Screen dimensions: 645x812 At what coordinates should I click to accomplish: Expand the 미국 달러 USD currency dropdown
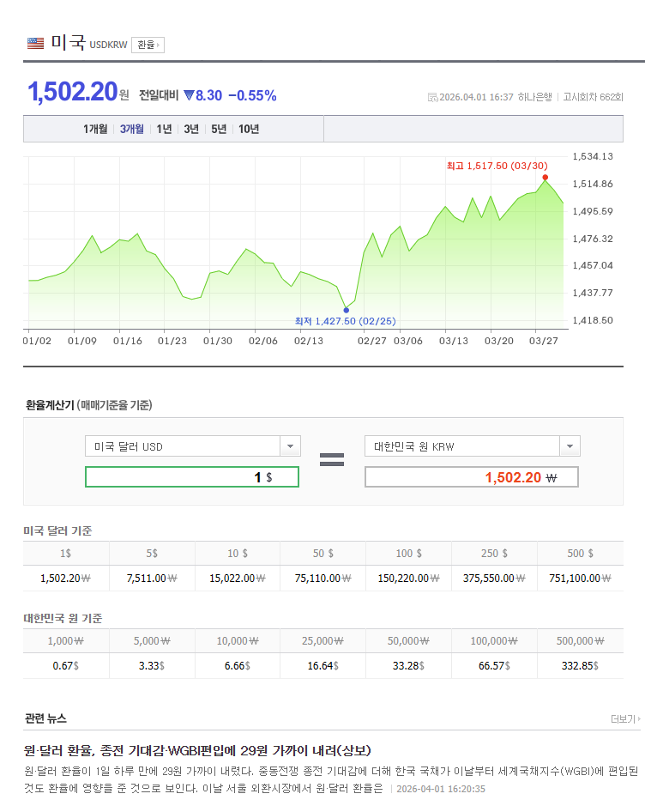[x=291, y=446]
